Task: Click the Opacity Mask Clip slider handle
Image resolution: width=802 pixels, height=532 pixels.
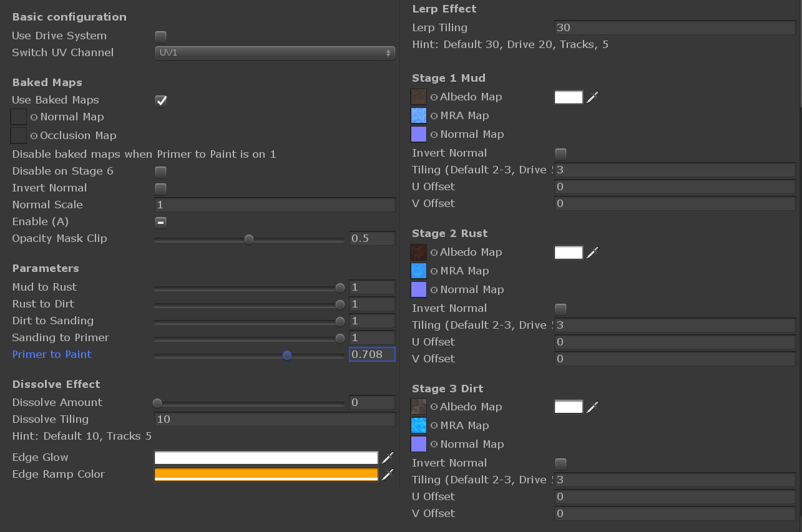Action: click(x=249, y=239)
